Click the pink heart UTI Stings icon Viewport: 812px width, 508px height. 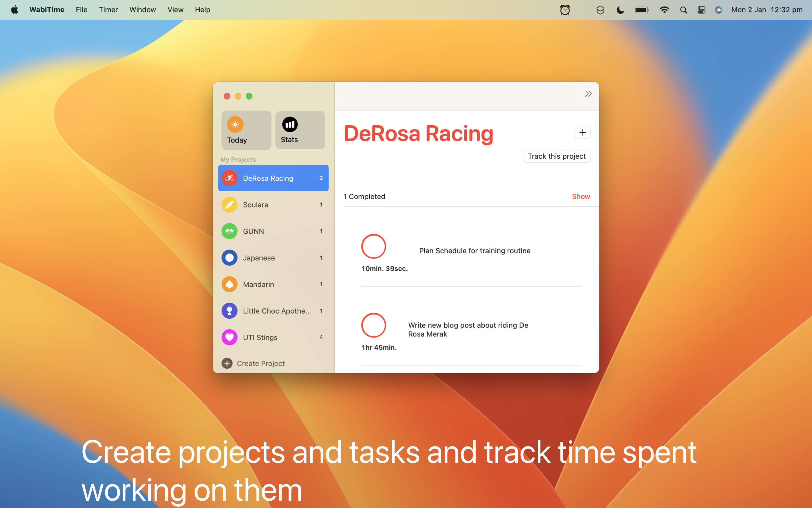click(230, 337)
